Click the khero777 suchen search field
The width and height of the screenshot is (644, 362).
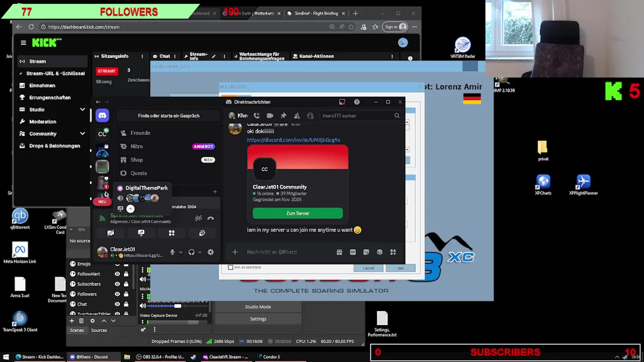(361, 116)
